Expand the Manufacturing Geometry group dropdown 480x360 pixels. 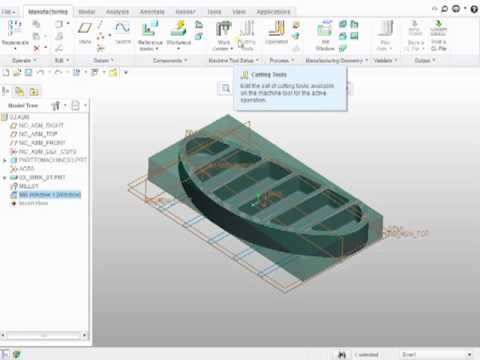[337, 60]
